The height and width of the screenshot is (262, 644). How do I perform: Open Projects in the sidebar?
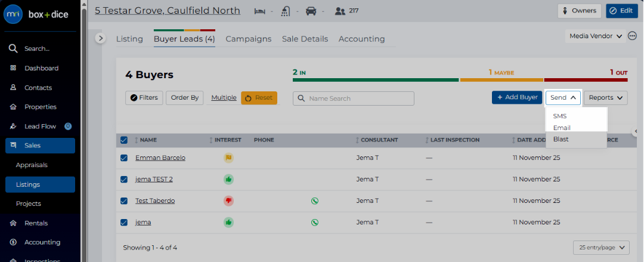point(29,204)
